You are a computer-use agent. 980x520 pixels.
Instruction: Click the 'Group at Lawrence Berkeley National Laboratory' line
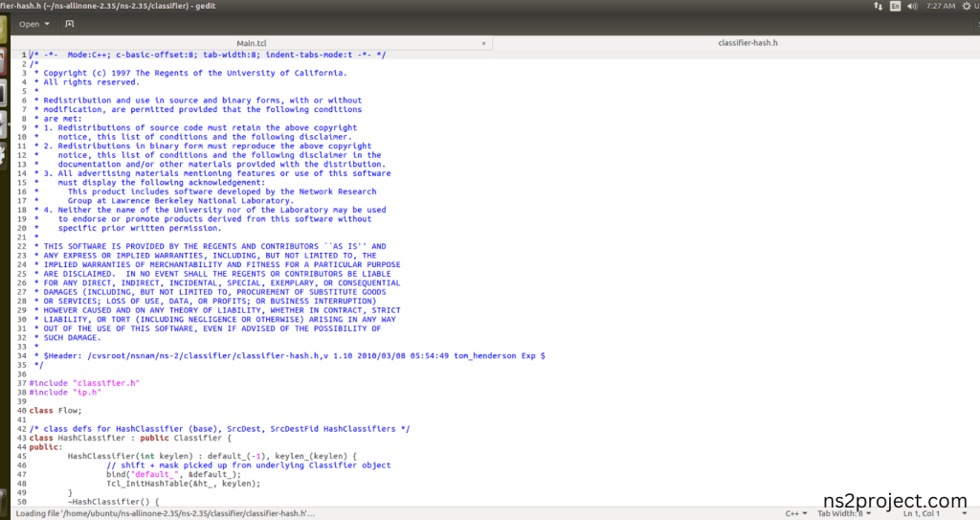180,200
